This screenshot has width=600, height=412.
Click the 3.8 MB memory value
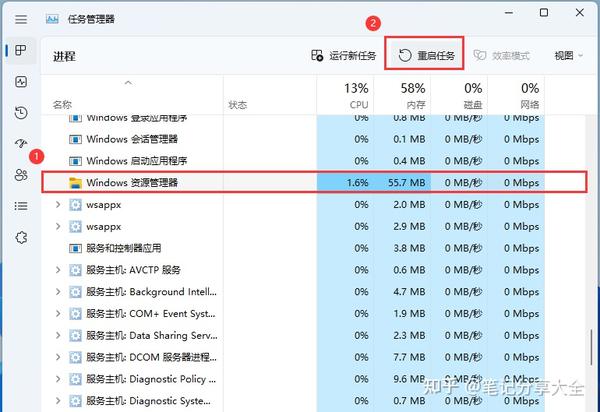[409, 248]
